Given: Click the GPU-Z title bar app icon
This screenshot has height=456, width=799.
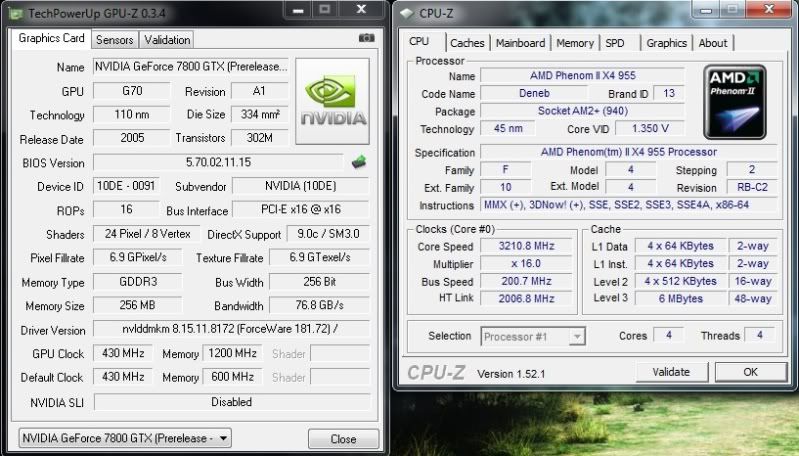Looking at the screenshot, I should point(14,13).
